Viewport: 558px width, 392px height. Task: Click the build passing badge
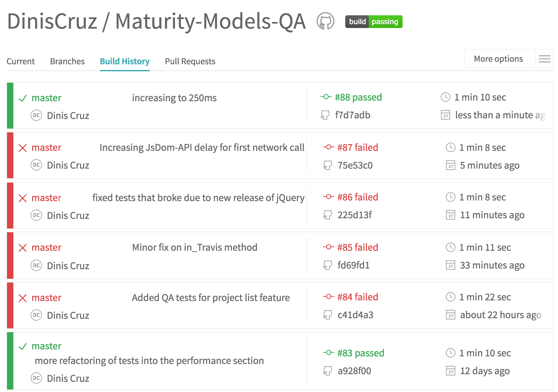pyautogui.click(x=374, y=22)
